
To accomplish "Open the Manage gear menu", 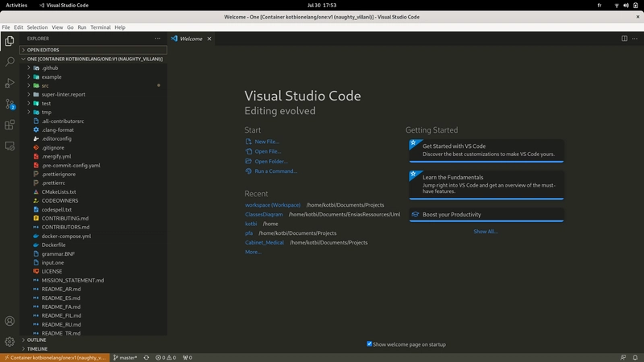I will (10, 342).
